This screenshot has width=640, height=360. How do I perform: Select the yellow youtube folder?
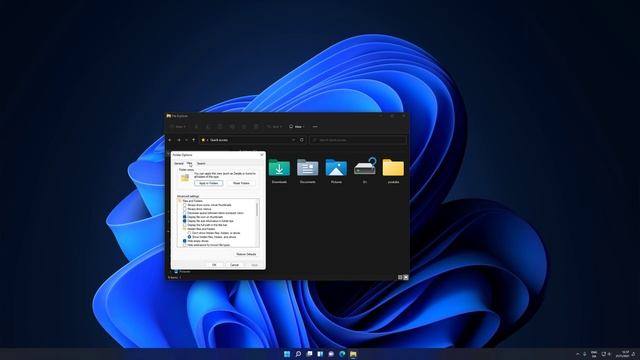tap(393, 168)
